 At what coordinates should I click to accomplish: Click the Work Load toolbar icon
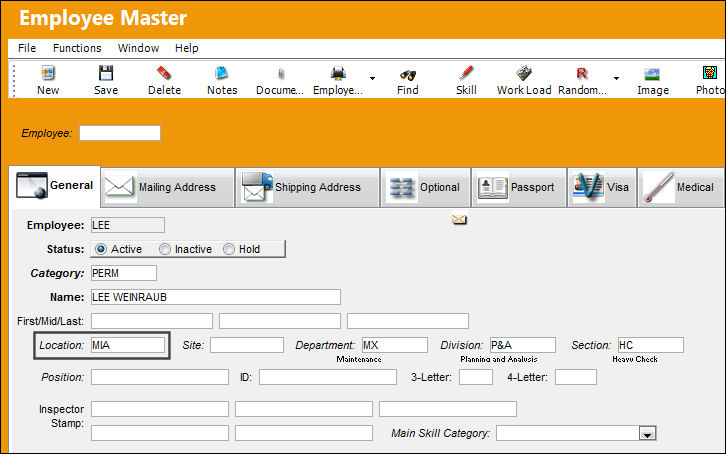[x=524, y=73]
